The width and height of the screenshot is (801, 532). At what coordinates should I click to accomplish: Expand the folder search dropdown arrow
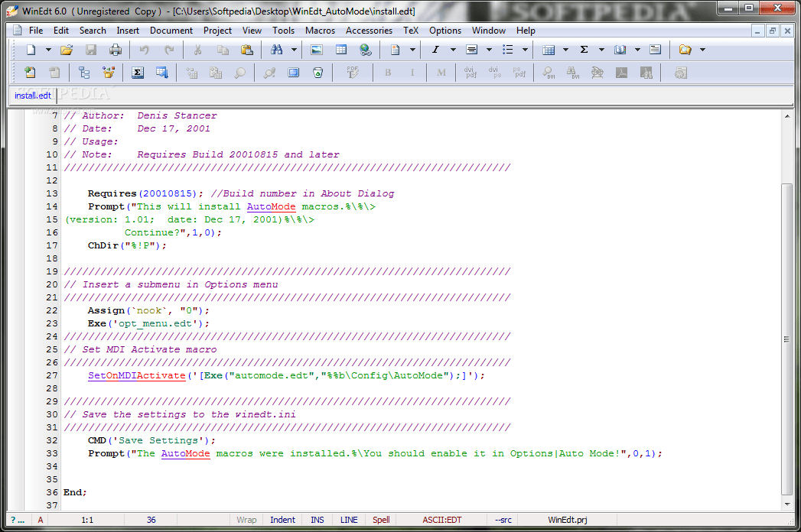coord(702,50)
